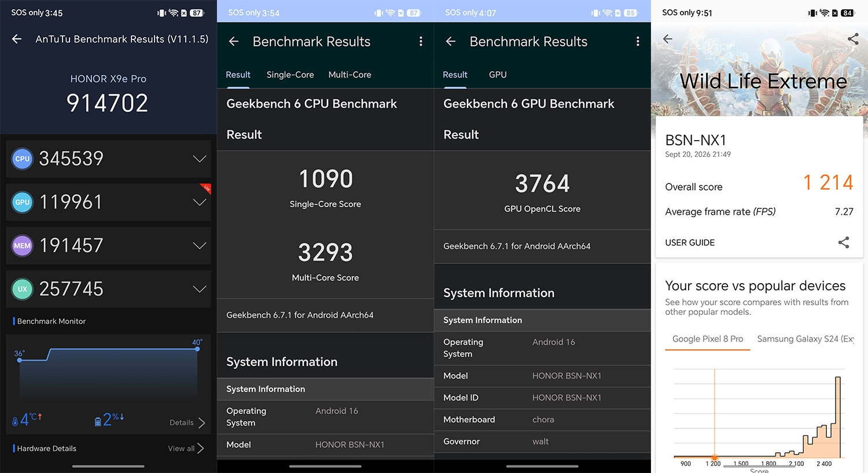Click the tallest bar in score distribution chart

[x=838, y=417]
